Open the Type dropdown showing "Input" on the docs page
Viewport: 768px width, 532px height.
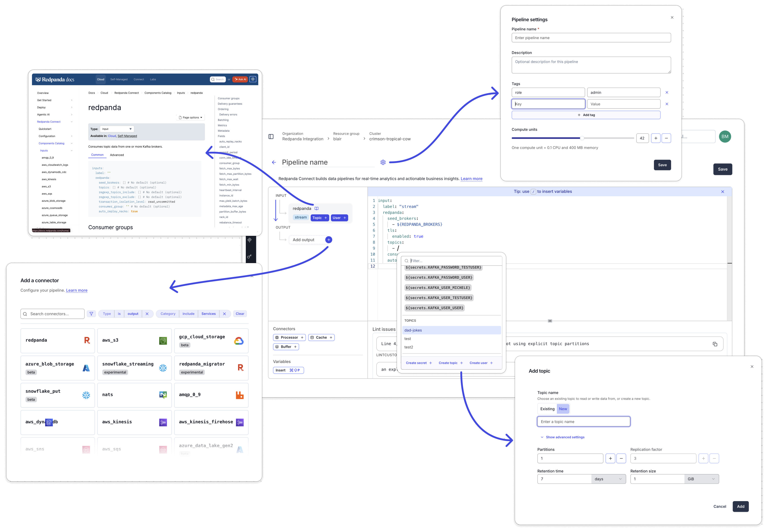click(117, 129)
